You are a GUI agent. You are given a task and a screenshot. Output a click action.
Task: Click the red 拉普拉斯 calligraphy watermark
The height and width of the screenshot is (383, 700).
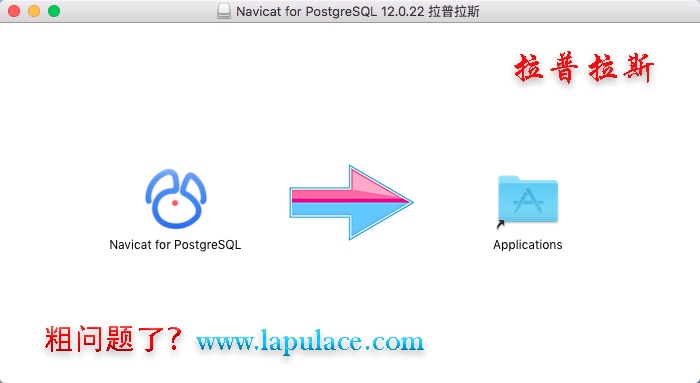coord(584,68)
